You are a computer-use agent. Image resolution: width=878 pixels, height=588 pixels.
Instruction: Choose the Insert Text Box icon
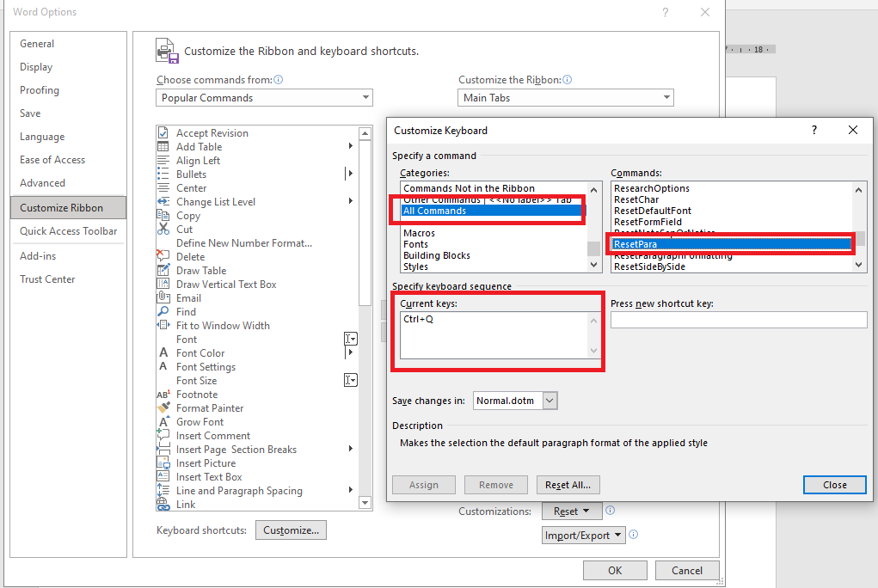(163, 476)
